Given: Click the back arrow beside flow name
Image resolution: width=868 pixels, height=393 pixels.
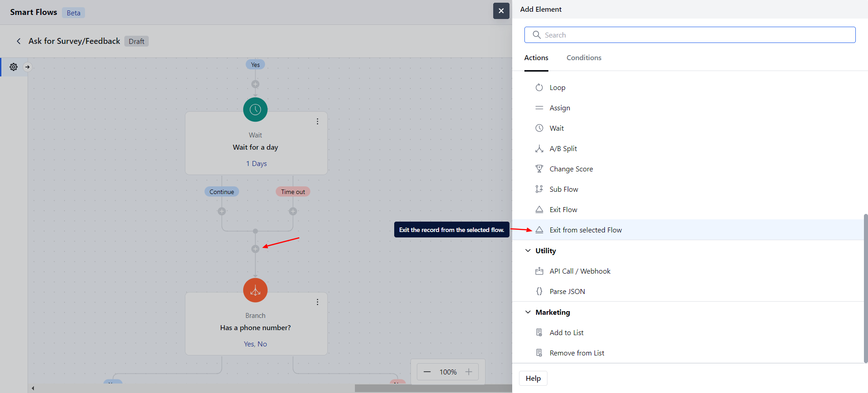Looking at the screenshot, I should point(19,41).
